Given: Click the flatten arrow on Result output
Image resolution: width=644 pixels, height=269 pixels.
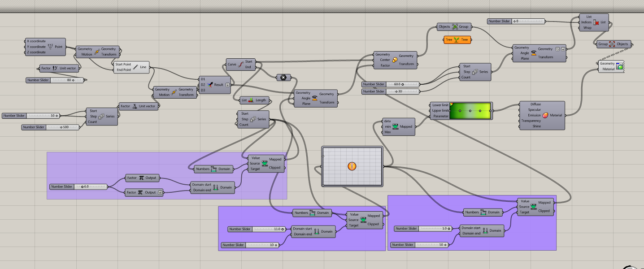Looking at the screenshot, I should coord(227,84).
